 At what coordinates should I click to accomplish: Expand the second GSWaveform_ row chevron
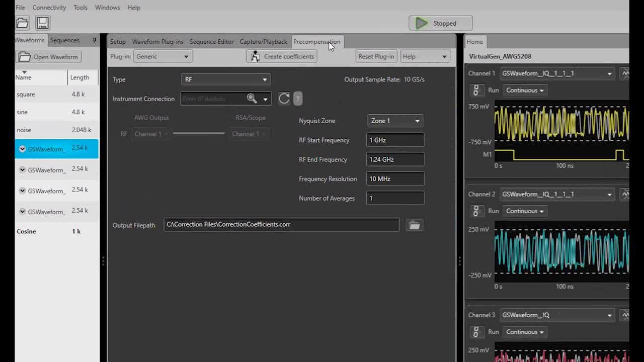22,170
